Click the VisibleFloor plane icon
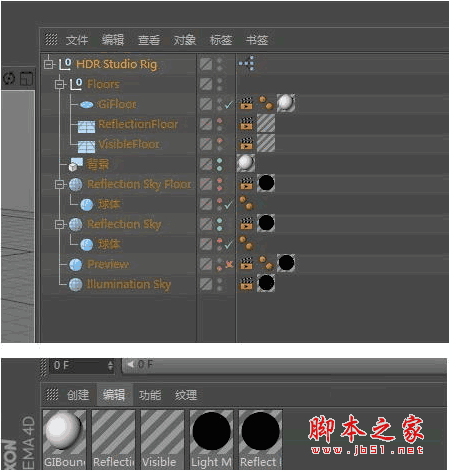452x471 pixels. pos(86,146)
